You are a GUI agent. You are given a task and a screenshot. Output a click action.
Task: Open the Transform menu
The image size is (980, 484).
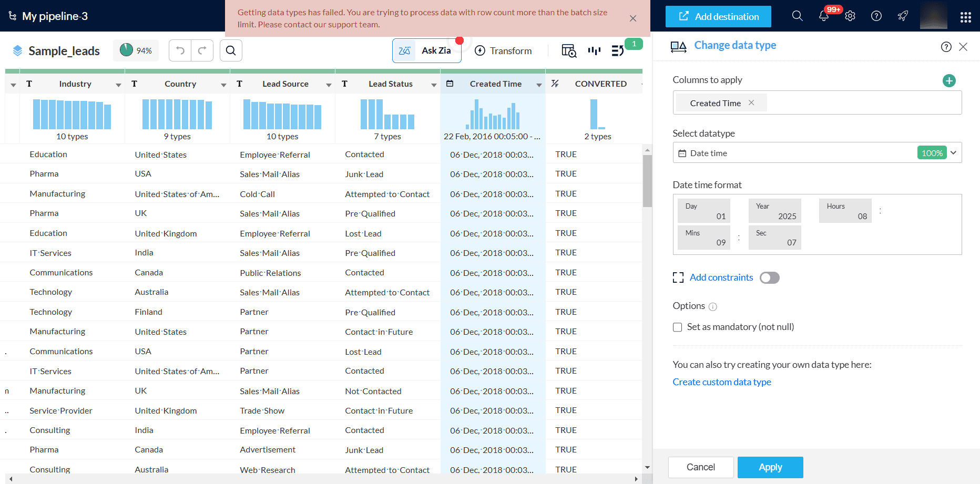pyautogui.click(x=503, y=50)
